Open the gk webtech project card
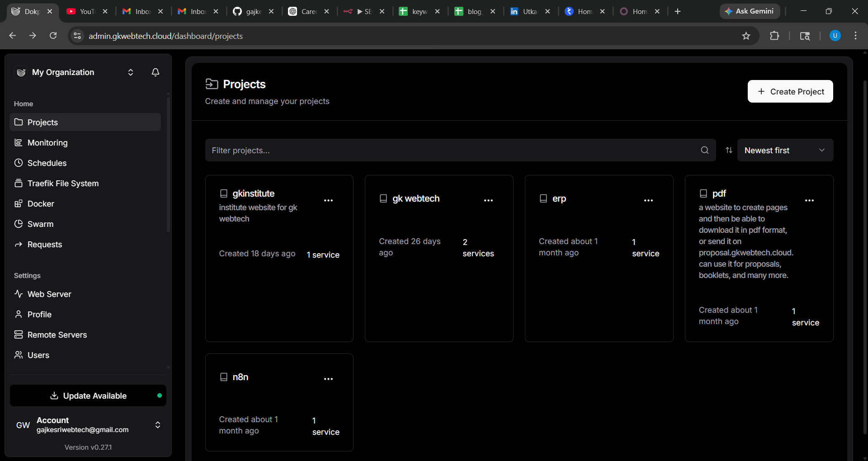Screen dimensions: 868x461 tap(416, 199)
